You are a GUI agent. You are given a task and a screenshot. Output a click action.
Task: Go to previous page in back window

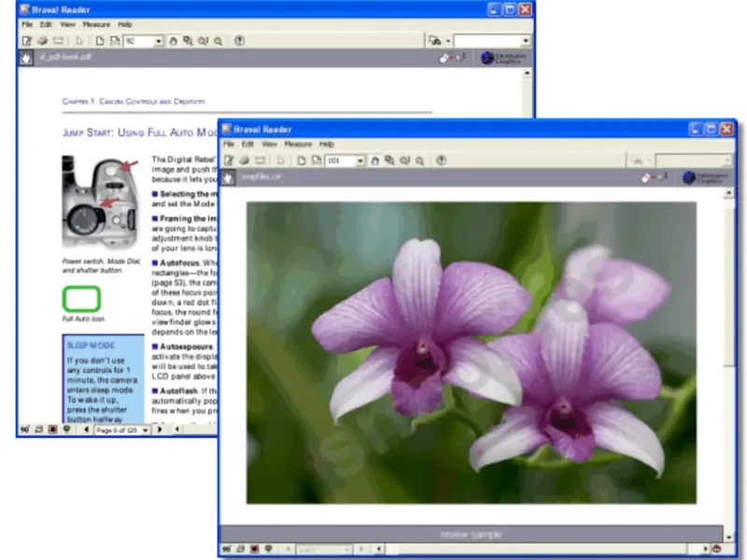tap(86, 429)
